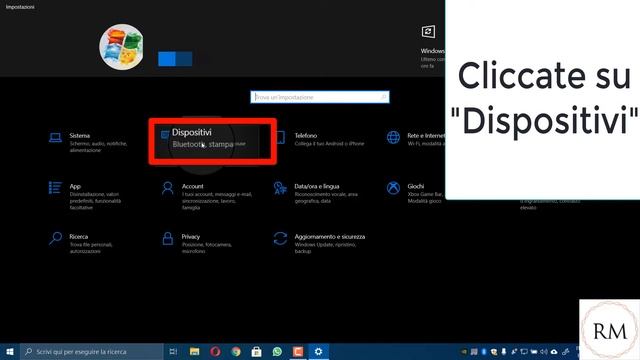The width and height of the screenshot is (640, 360).
Task: Click the Windows Update shortcut in header
Action: point(432,47)
